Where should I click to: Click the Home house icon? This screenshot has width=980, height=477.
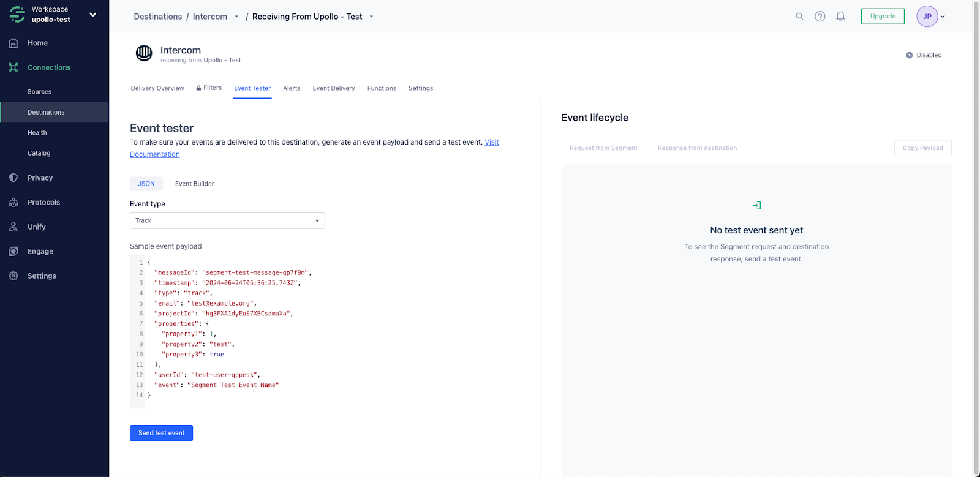[13, 43]
